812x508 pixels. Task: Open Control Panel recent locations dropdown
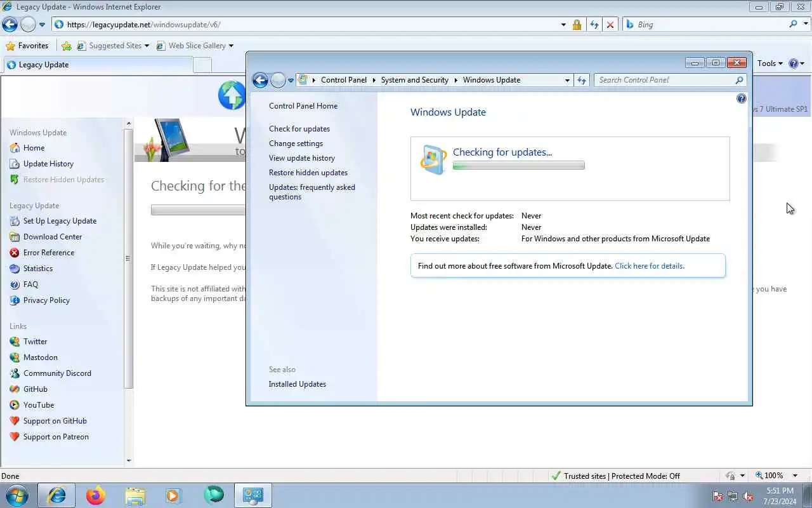291,80
